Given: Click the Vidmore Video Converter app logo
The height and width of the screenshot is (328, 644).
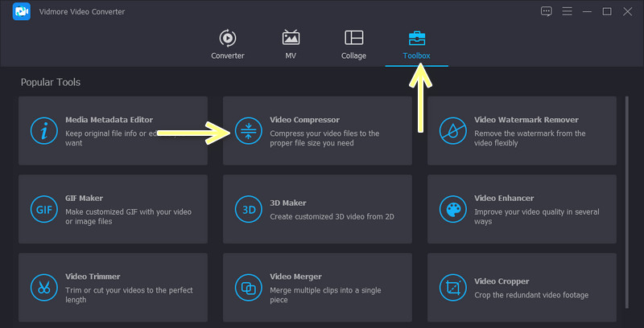Looking at the screenshot, I should point(22,12).
